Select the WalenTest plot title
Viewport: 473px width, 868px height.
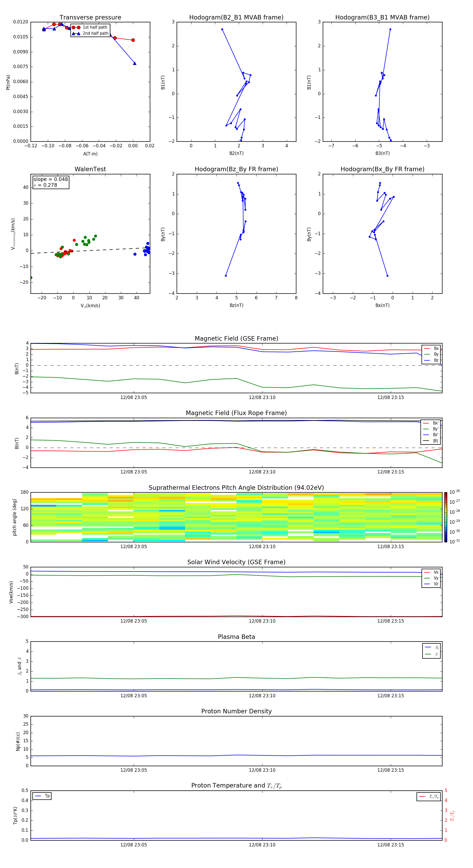(90, 169)
